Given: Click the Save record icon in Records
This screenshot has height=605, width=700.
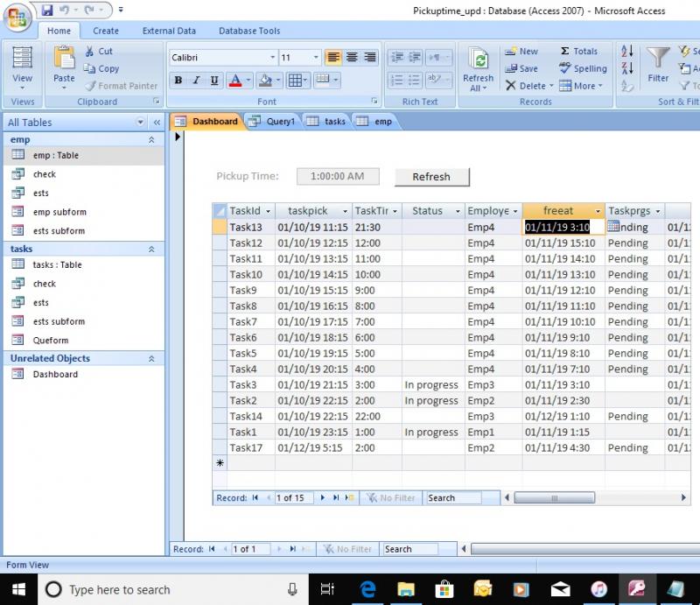Looking at the screenshot, I should point(511,68).
